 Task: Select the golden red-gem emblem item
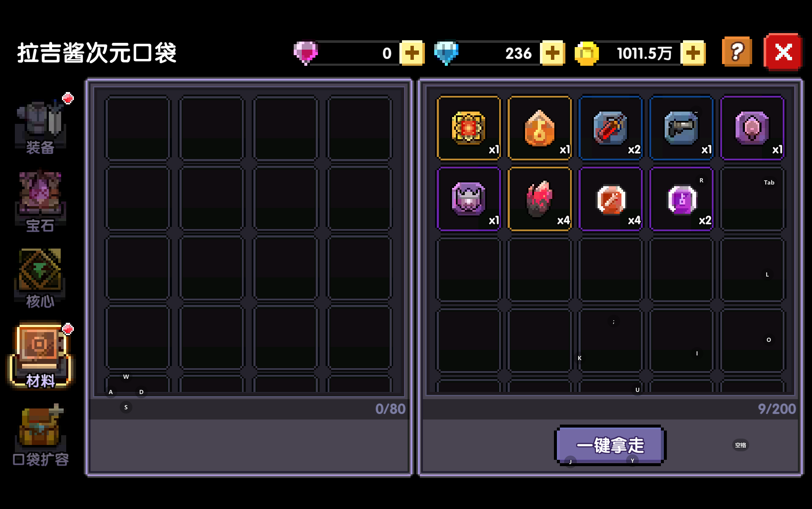point(469,128)
